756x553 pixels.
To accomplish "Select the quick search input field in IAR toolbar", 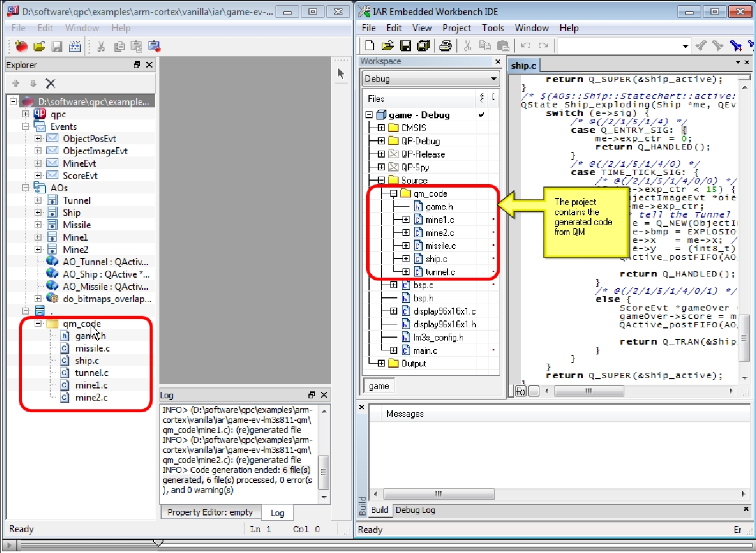I will (x=619, y=46).
